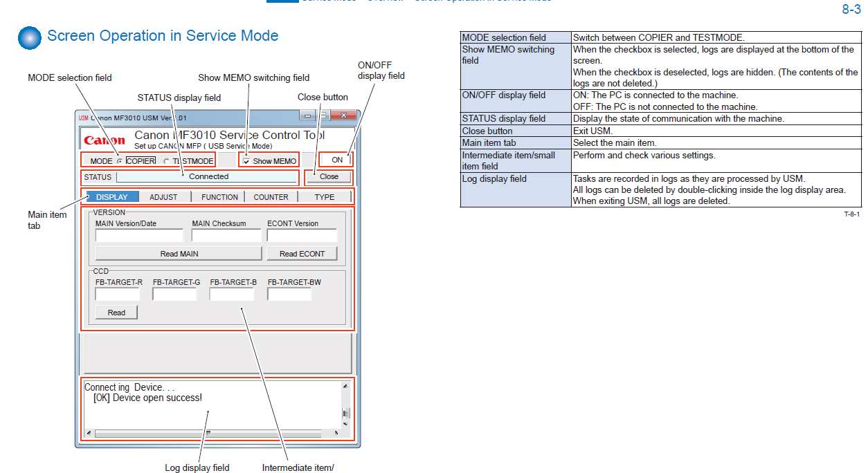Click the Close button beside the STATUS field
868x473 pixels.
click(x=329, y=176)
